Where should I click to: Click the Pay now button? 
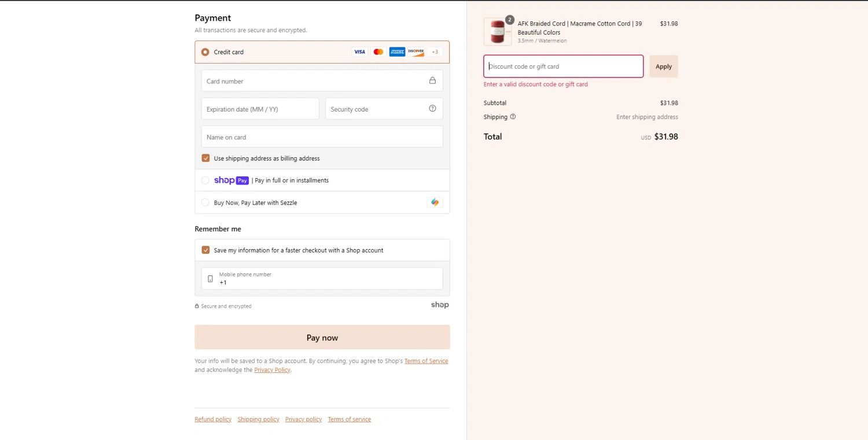[x=322, y=337]
